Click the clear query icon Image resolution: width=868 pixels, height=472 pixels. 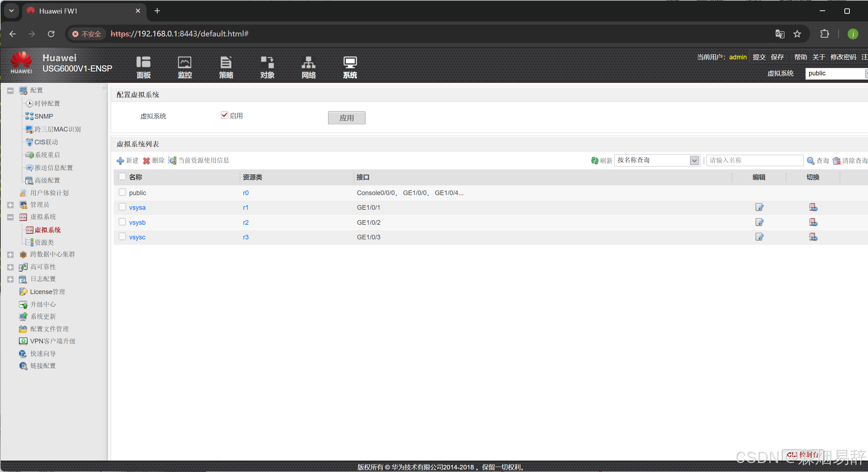pos(837,161)
